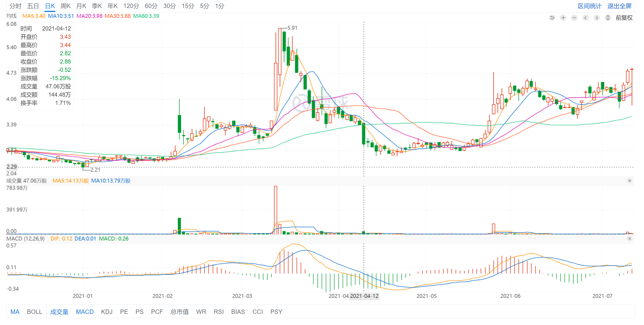The width and height of the screenshot is (644, 325).
Task: Toggle the 成交量 indicator off
Action: (x=59, y=312)
